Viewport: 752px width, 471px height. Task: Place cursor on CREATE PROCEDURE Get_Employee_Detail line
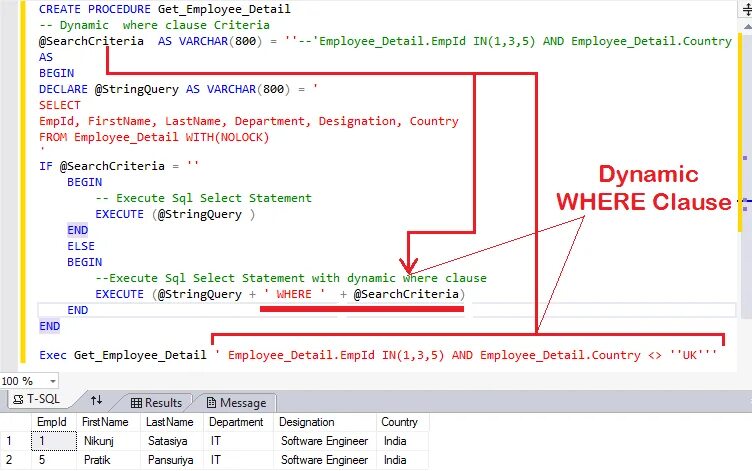pyautogui.click(x=164, y=9)
